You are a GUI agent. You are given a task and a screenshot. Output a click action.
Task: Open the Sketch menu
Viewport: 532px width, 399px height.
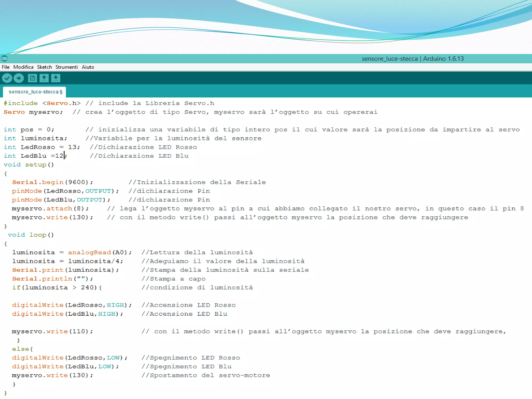(x=44, y=67)
